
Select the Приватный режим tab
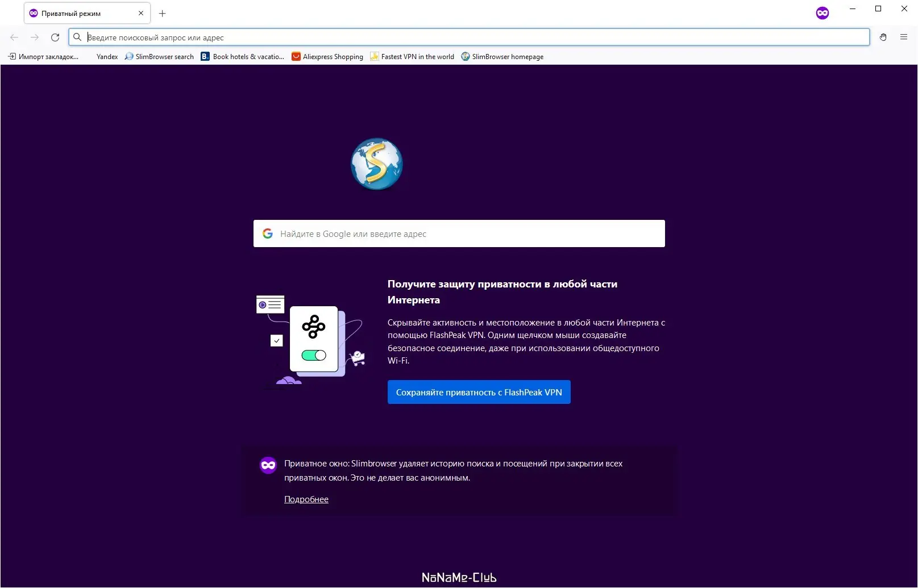pyautogui.click(x=87, y=13)
